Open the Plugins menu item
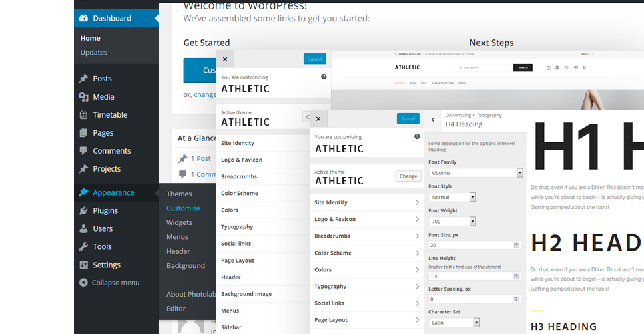Screen dimensions: 644x334 click(x=116, y=210)
